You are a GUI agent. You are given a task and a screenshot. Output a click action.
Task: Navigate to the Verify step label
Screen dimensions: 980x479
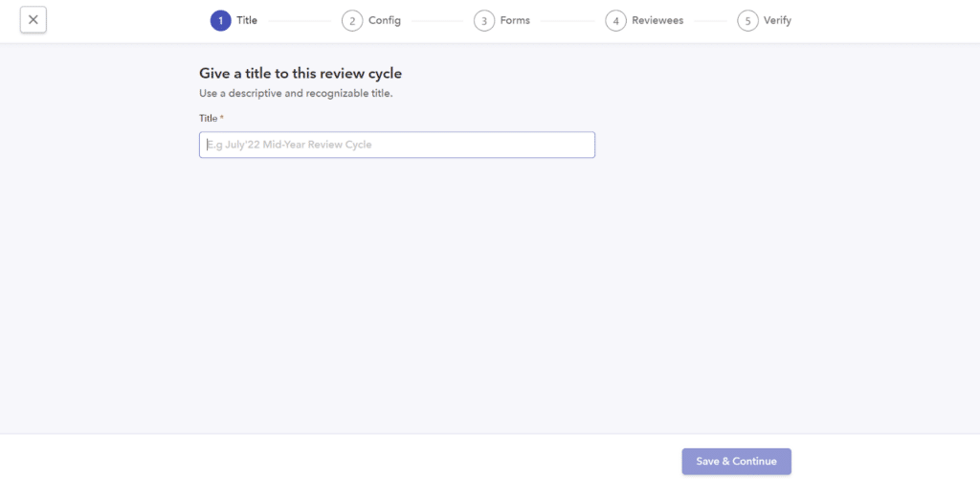[x=777, y=21]
